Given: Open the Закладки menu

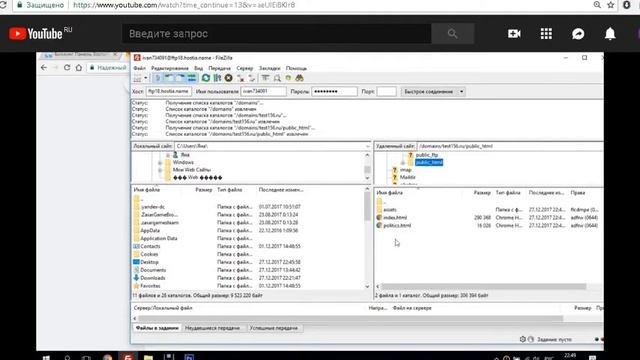Looking at the screenshot, I should tap(269, 68).
